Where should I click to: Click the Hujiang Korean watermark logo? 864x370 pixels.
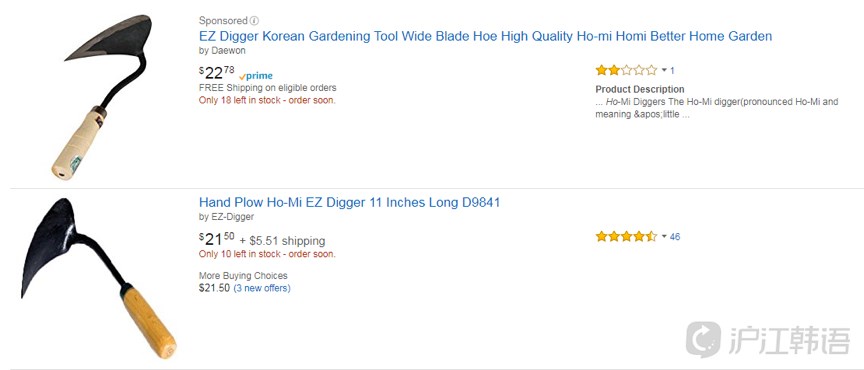[x=768, y=340]
